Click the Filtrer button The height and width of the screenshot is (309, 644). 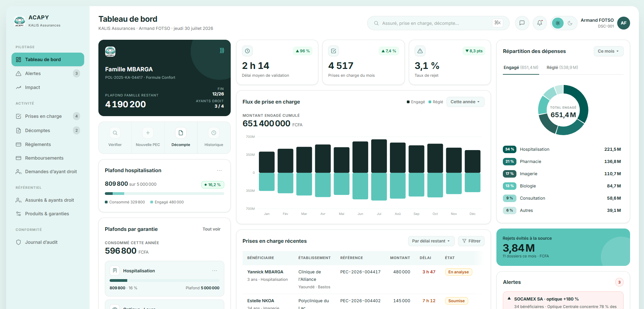pos(471,241)
